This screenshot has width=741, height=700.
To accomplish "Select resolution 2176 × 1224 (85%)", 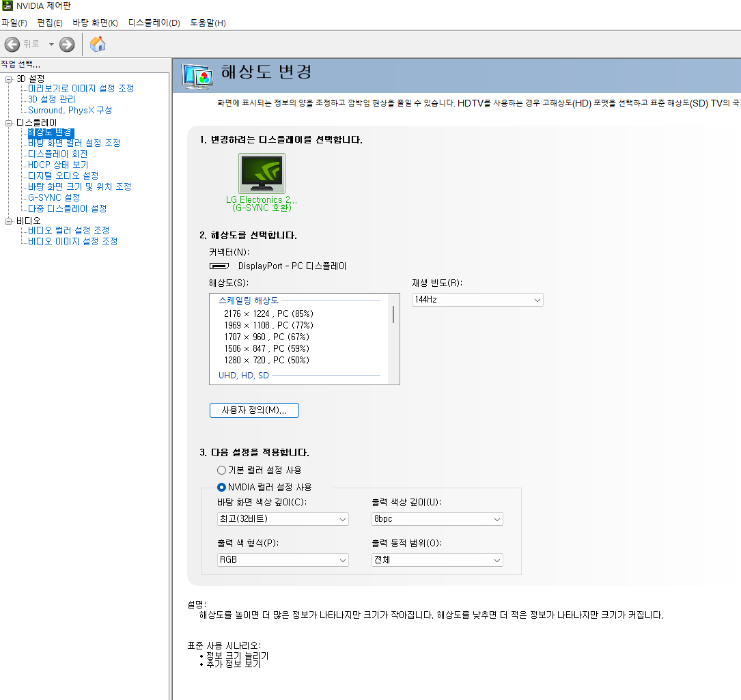I will tap(268, 314).
